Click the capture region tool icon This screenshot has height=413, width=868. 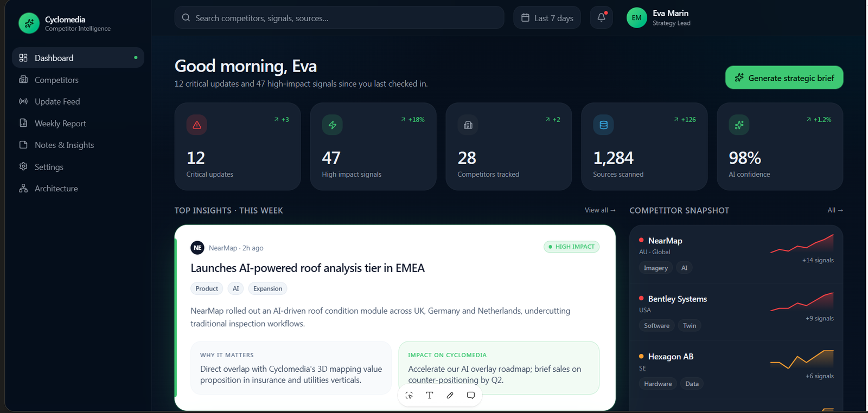tap(409, 395)
